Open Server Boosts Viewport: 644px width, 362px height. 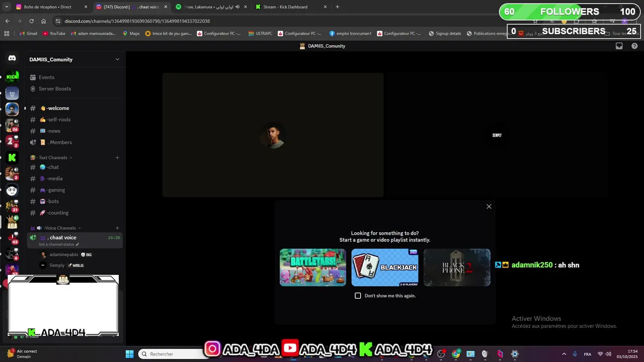point(74,88)
